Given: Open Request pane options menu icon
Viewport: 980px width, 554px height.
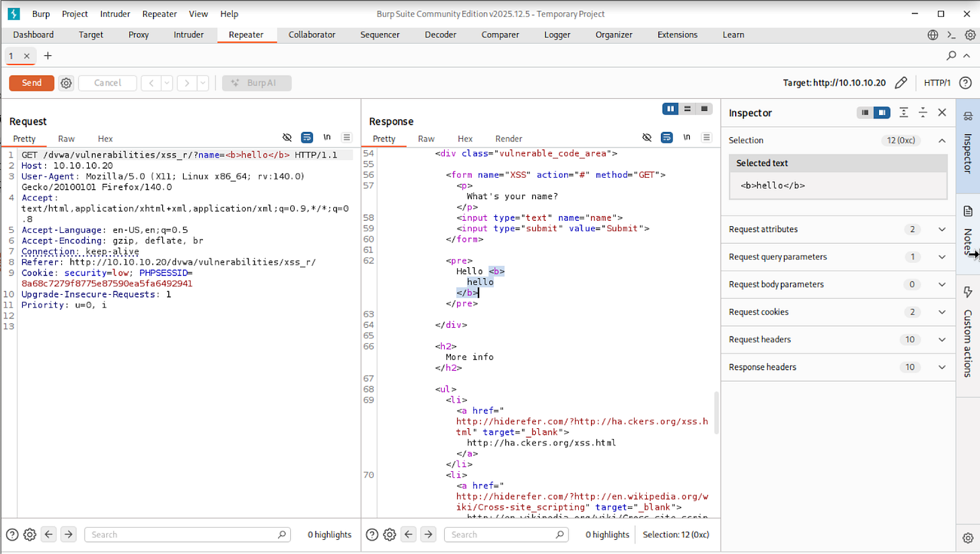Looking at the screenshot, I should click(x=347, y=137).
